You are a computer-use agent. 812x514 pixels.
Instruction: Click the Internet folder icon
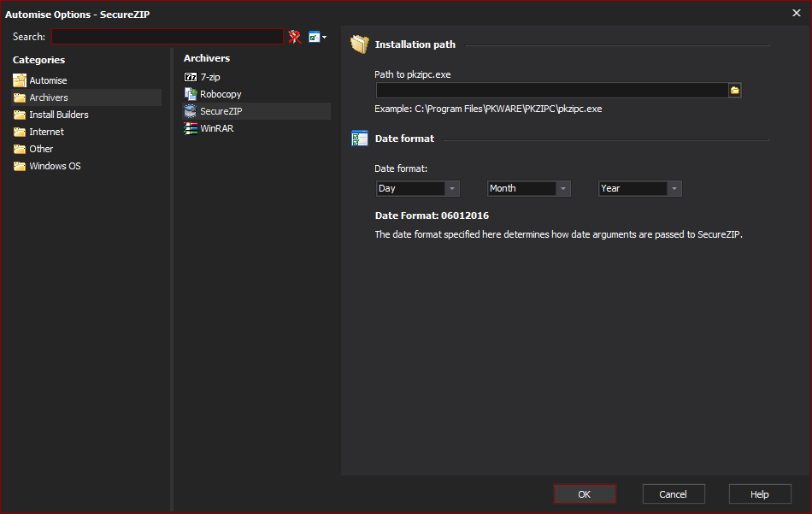[x=20, y=132]
